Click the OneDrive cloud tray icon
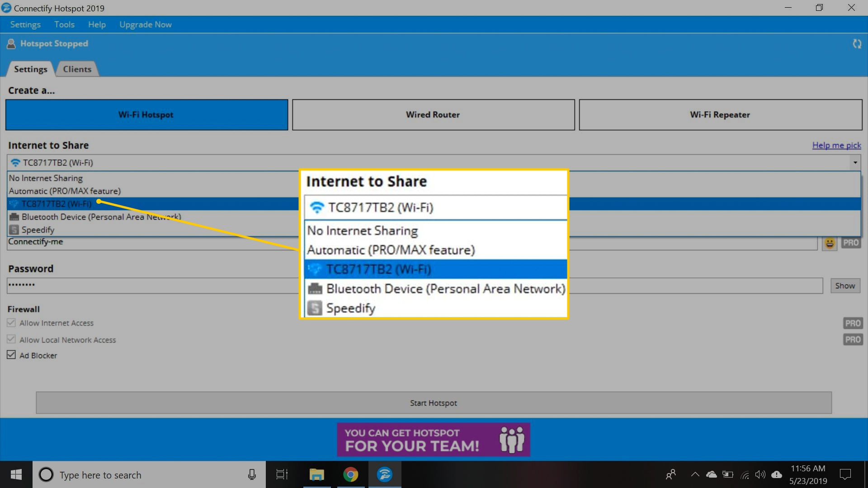868x488 pixels. coord(712,474)
